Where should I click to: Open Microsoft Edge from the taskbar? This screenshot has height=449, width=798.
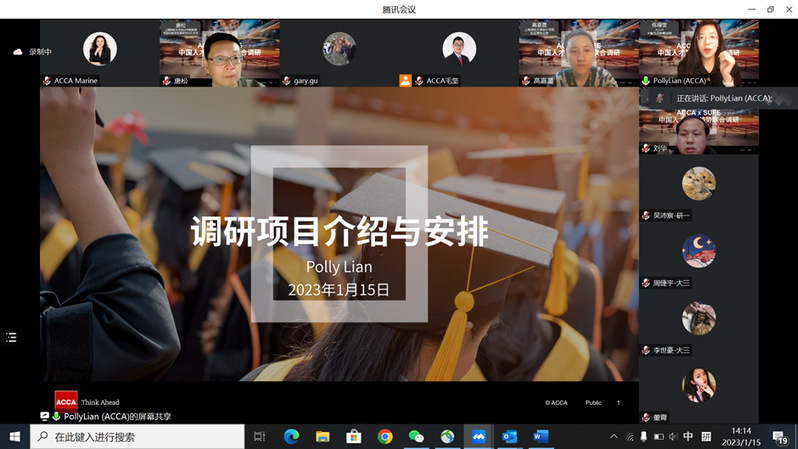[x=291, y=436]
